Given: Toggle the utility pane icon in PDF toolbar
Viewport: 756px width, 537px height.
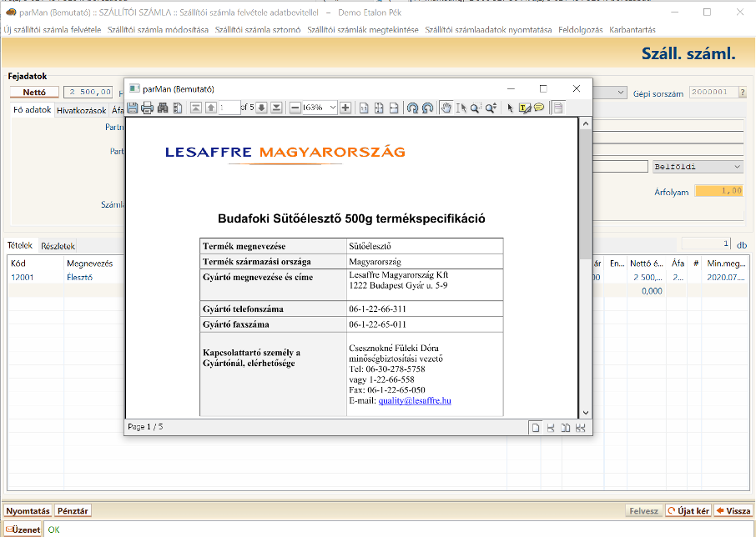Looking at the screenshot, I should (x=558, y=108).
